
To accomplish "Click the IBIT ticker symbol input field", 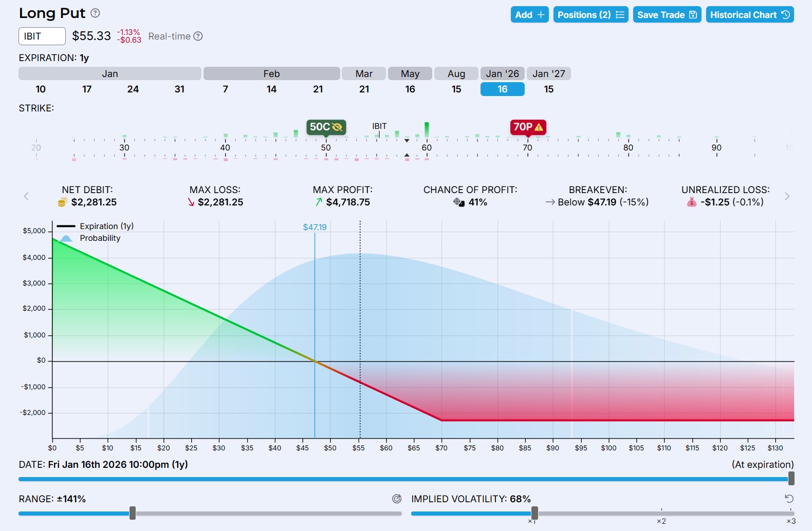I will tap(42, 36).
